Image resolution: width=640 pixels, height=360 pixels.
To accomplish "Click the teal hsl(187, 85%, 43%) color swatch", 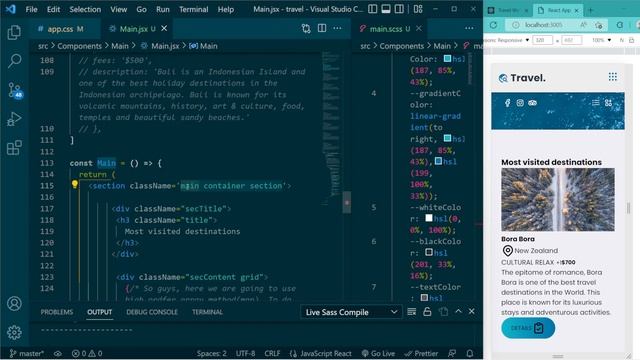I will (x=447, y=59).
